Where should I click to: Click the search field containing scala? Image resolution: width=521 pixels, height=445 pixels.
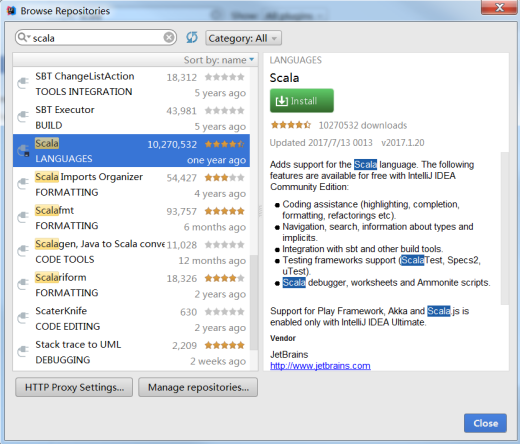click(96, 37)
